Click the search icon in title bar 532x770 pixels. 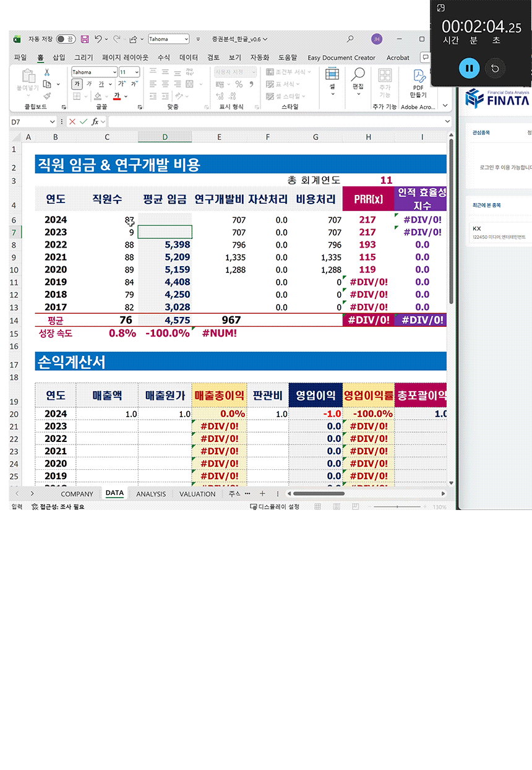350,39
